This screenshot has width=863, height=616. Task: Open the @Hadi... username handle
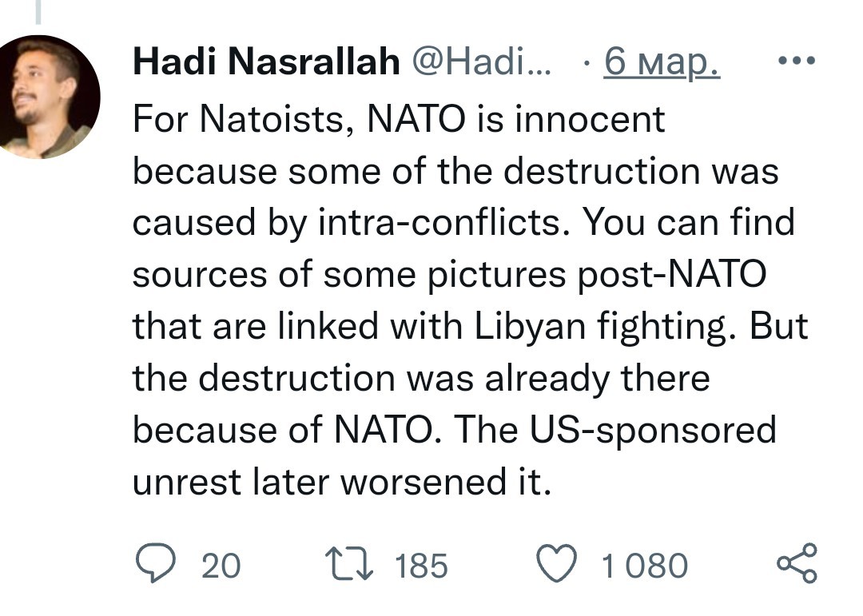coord(481,61)
